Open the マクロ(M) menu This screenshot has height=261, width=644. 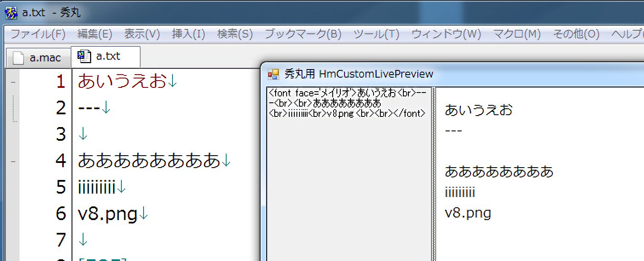click(517, 34)
